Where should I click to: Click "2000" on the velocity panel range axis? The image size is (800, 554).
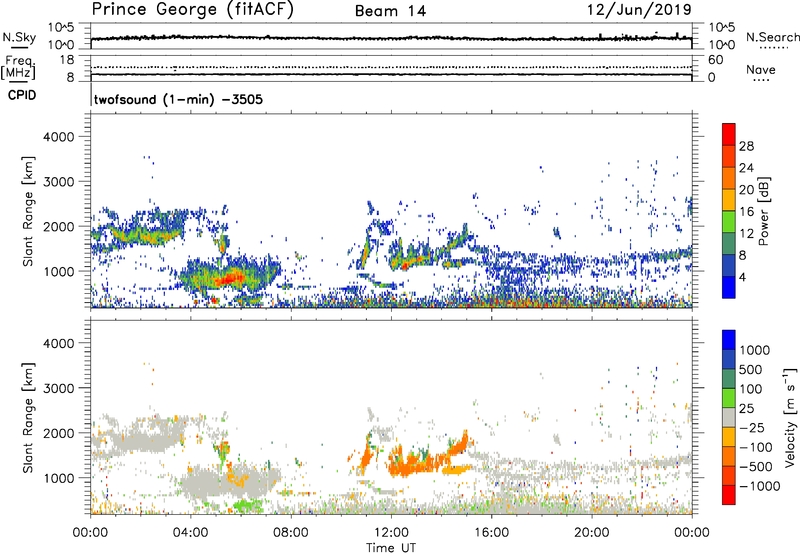tap(59, 434)
